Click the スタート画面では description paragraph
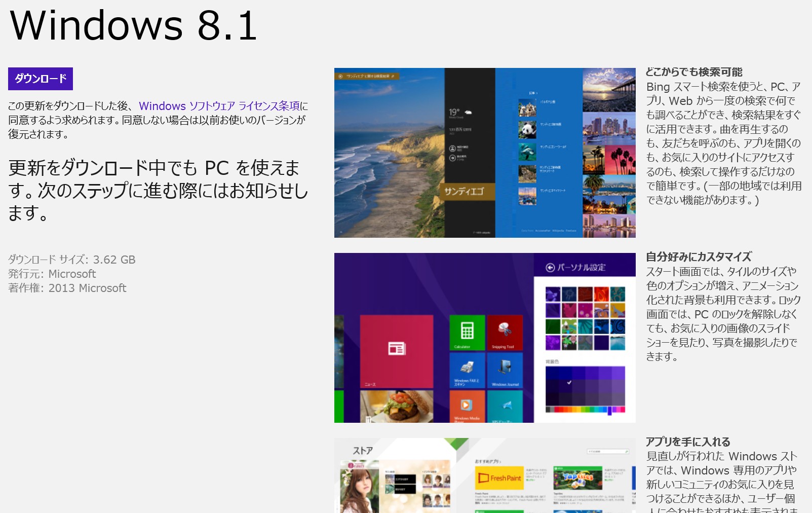 pyautogui.click(x=723, y=314)
